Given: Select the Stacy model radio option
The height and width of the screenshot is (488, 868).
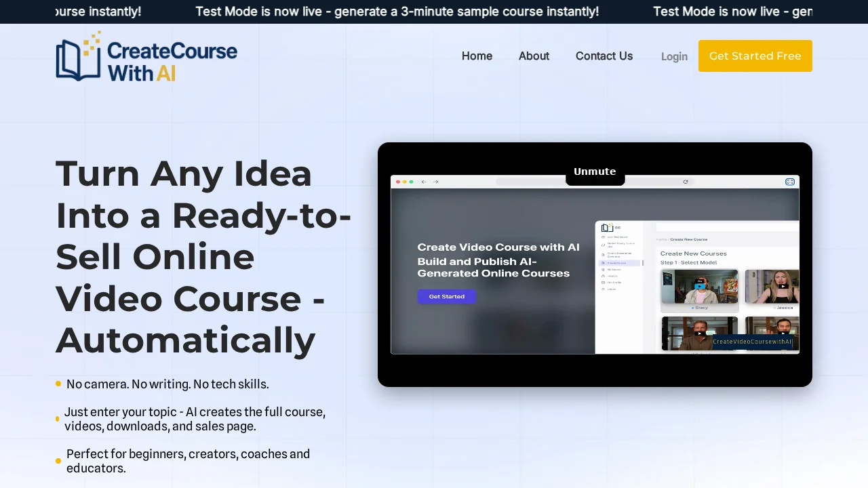Looking at the screenshot, I should click(692, 308).
